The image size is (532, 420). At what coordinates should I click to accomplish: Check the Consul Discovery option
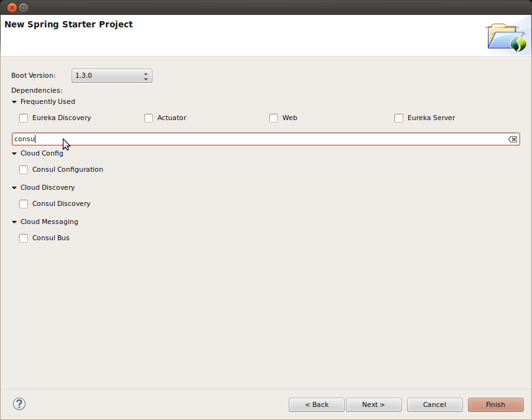coord(24,204)
